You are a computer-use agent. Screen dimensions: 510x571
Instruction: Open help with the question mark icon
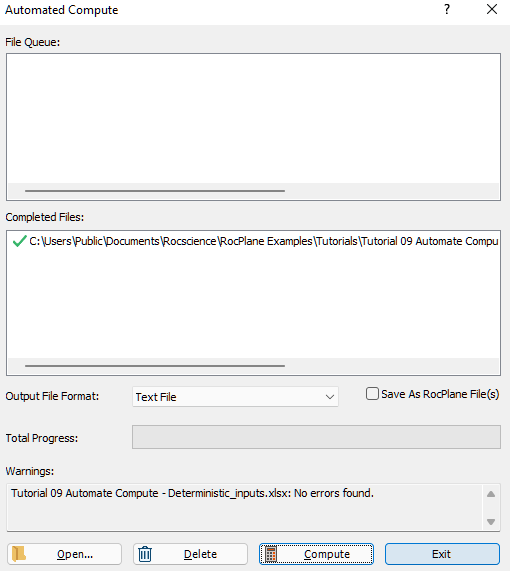pos(447,9)
